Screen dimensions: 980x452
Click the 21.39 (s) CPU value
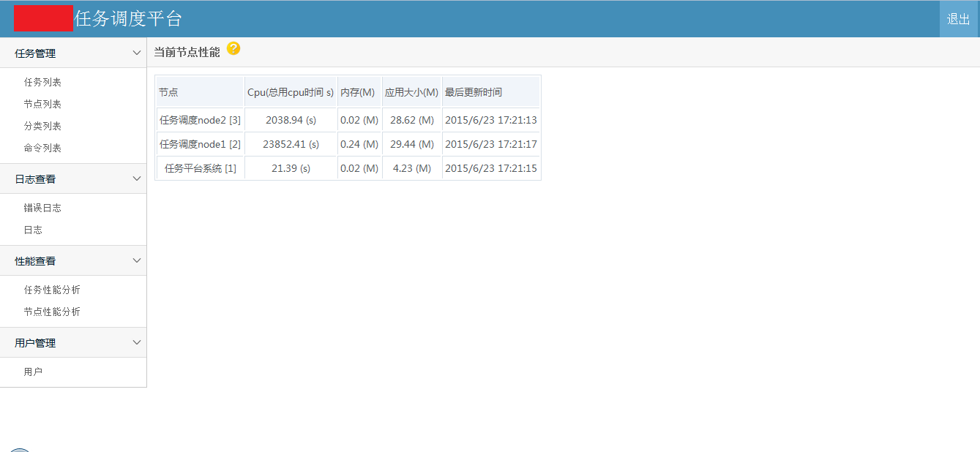tap(291, 168)
